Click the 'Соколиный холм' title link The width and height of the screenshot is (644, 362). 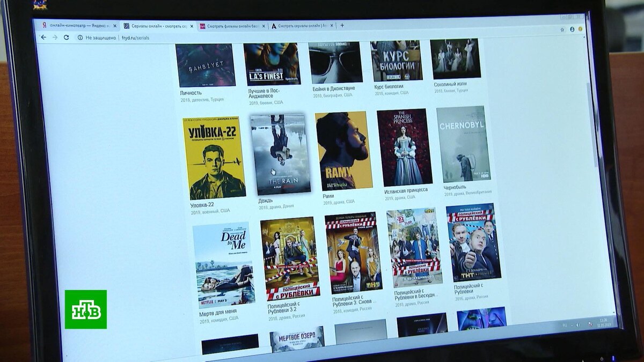coord(451,84)
